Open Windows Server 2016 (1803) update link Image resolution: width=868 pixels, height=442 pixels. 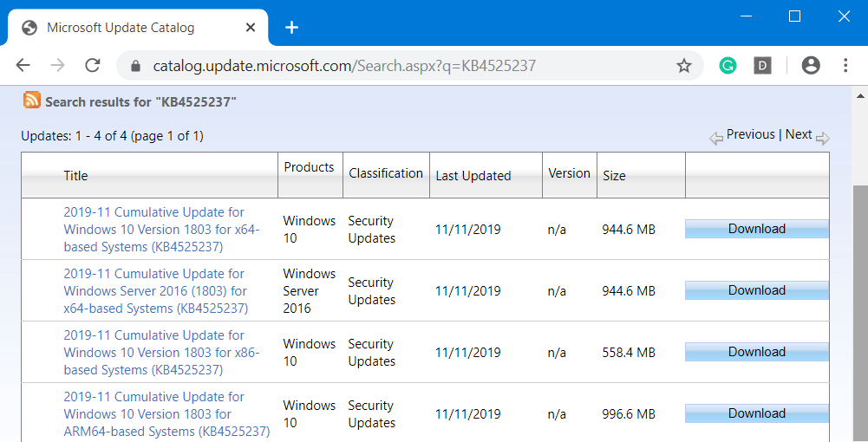coord(155,291)
